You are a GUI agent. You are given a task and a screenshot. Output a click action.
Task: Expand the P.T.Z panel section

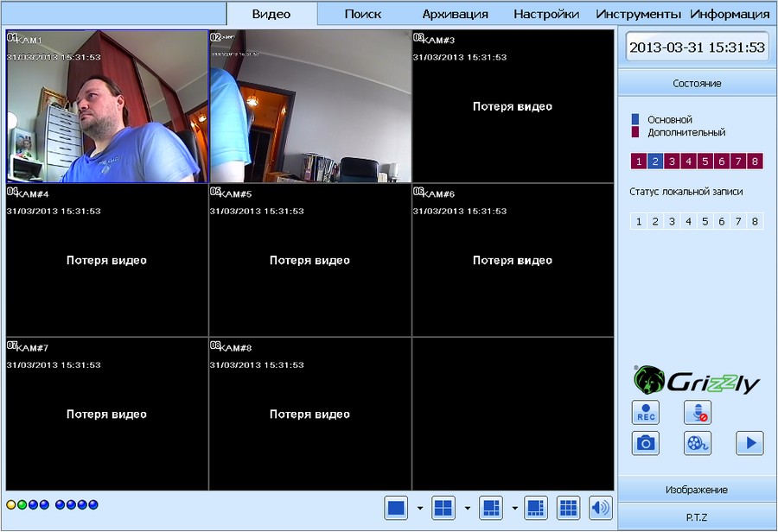pos(697,517)
